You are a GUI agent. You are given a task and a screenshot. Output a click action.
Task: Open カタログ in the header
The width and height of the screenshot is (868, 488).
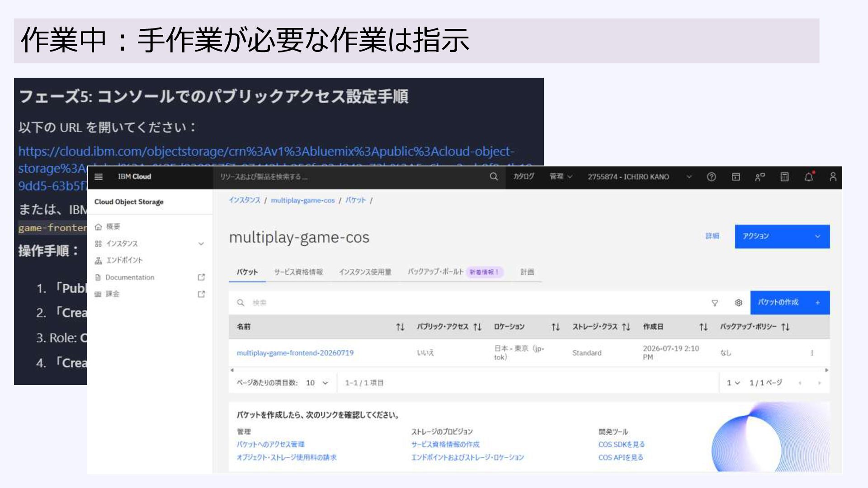(524, 177)
